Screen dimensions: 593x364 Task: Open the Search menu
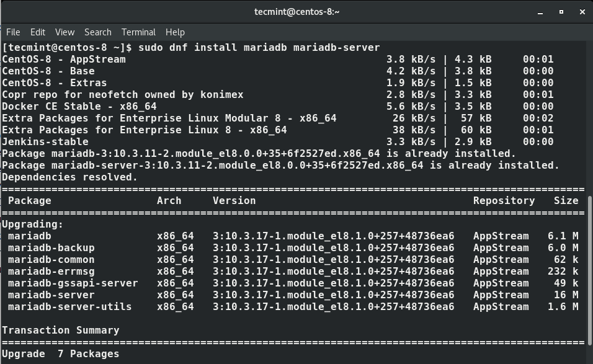coord(98,32)
